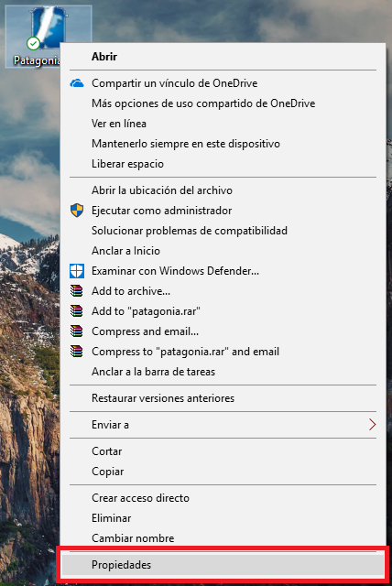Click WinRAR icon beside Compress and email
This screenshot has width=392, height=586.
[77, 331]
